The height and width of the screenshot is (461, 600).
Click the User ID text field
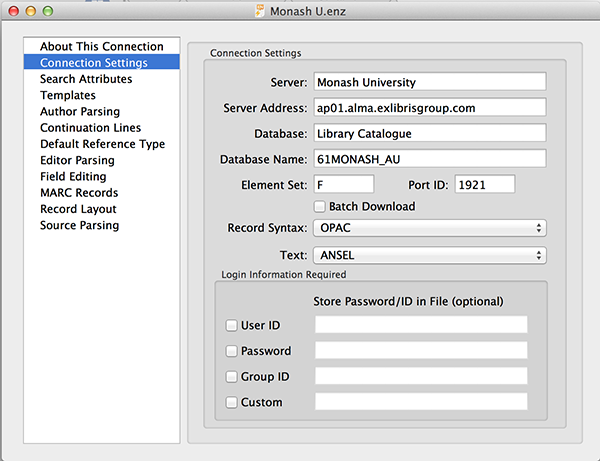(421, 324)
